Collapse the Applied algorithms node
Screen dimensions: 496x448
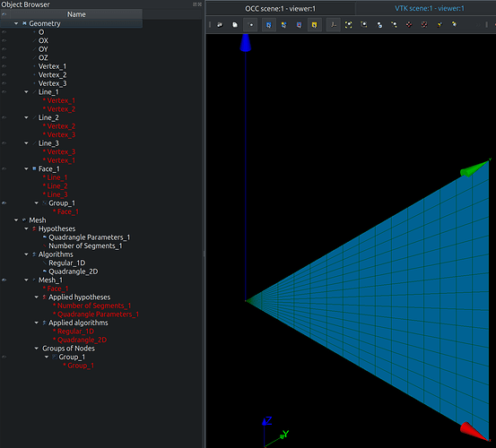[x=37, y=323]
